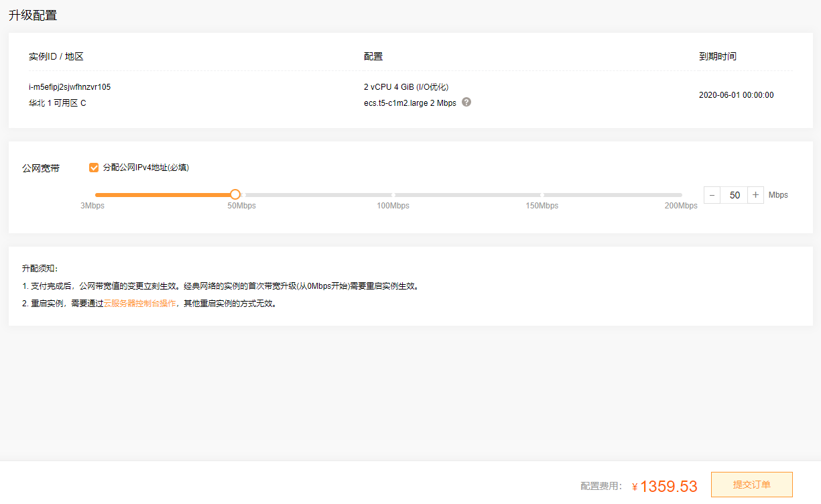Click the instance ID i-m5efipj2sjwfhnzvr105
Screen dimensions: 821x504
point(70,87)
